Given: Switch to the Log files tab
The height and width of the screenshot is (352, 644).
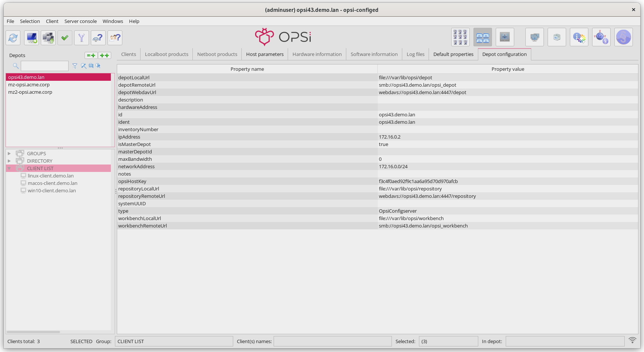Looking at the screenshot, I should click(x=416, y=54).
